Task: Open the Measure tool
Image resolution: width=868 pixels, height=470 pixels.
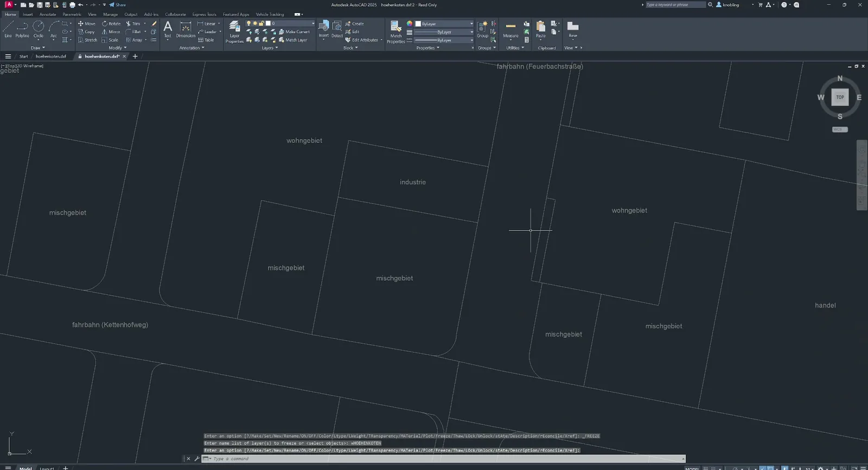Action: pyautogui.click(x=510, y=29)
